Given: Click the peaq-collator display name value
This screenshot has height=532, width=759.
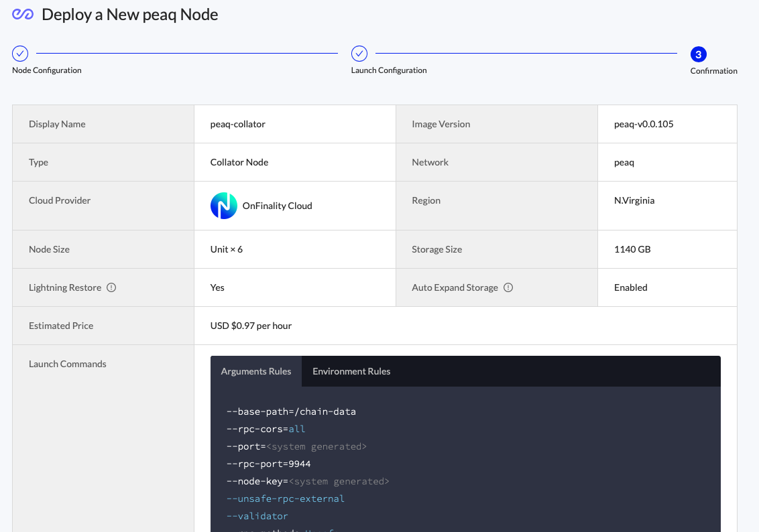Looking at the screenshot, I should (238, 124).
